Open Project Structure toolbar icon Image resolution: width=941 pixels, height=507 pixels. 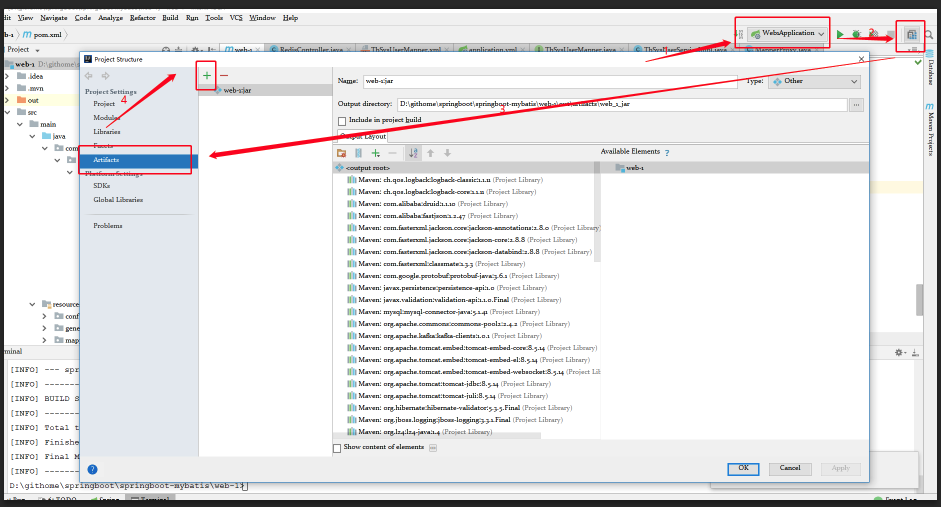pyautogui.click(x=911, y=35)
